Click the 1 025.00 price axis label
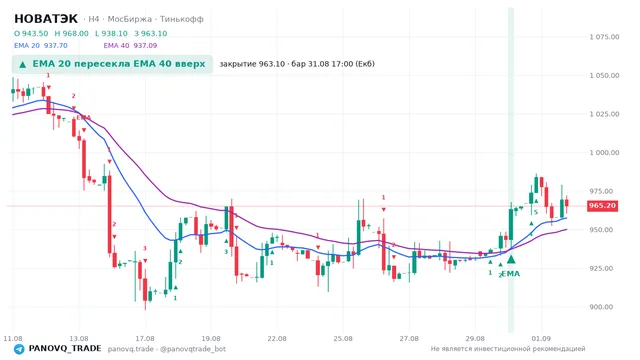The image size is (640, 360). tap(604, 114)
